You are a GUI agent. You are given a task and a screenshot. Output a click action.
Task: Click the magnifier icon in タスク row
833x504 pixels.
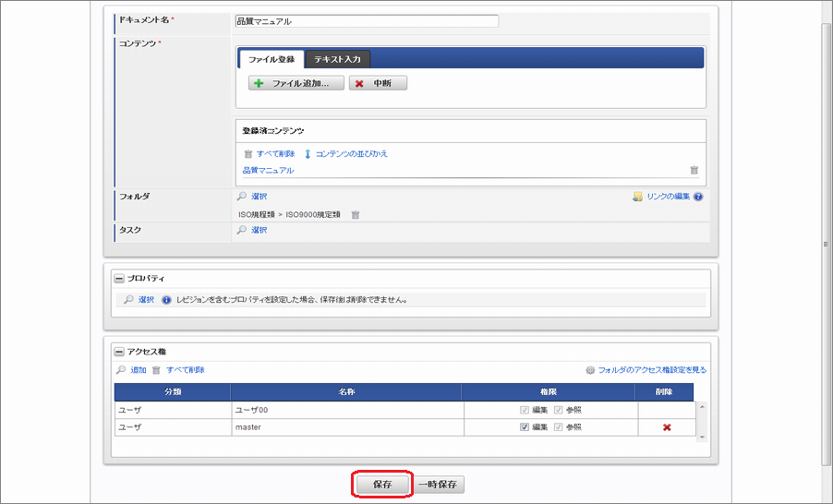[x=242, y=230]
